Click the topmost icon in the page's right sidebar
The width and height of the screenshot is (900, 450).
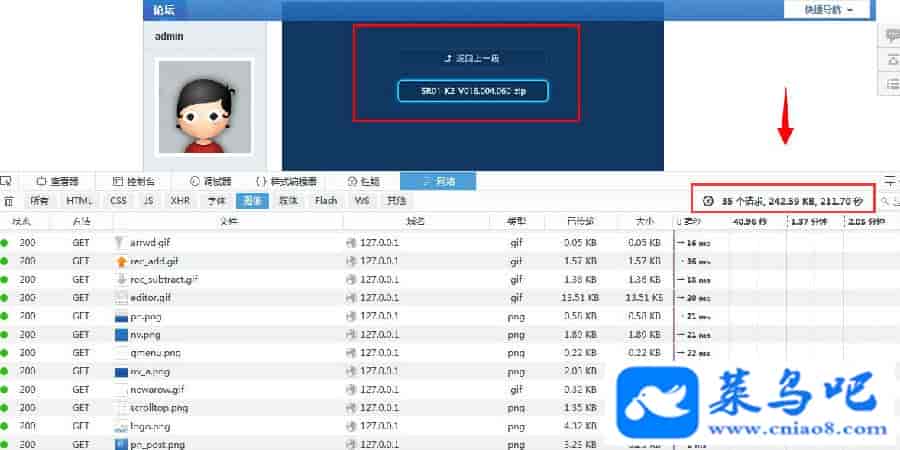pyautogui.click(x=893, y=35)
